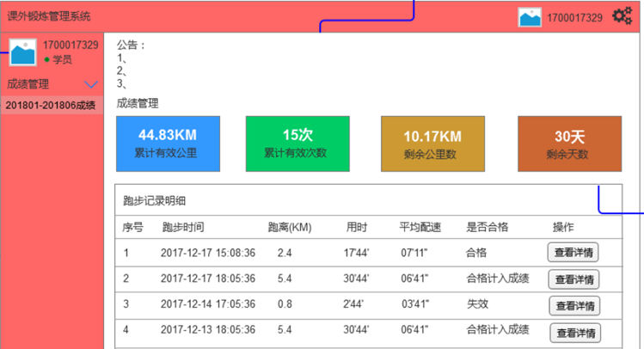View details for run record 1
Screen dimensions: 644x349
(x=573, y=253)
